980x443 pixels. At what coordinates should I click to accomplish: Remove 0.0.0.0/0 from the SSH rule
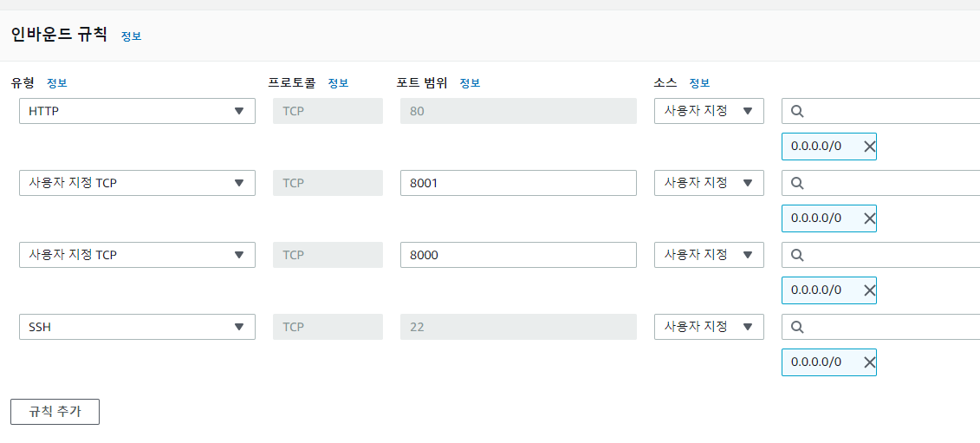pos(869,362)
